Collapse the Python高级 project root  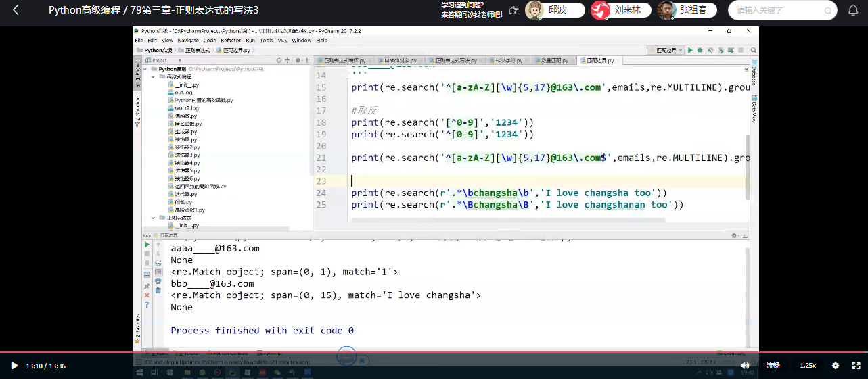(145, 69)
